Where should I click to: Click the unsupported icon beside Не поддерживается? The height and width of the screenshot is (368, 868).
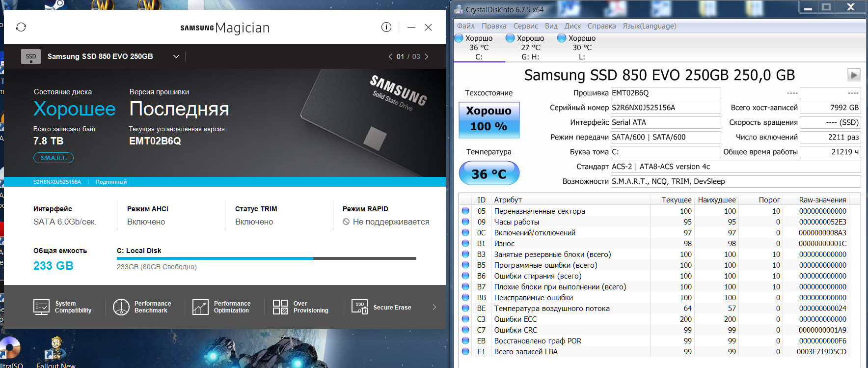click(346, 222)
